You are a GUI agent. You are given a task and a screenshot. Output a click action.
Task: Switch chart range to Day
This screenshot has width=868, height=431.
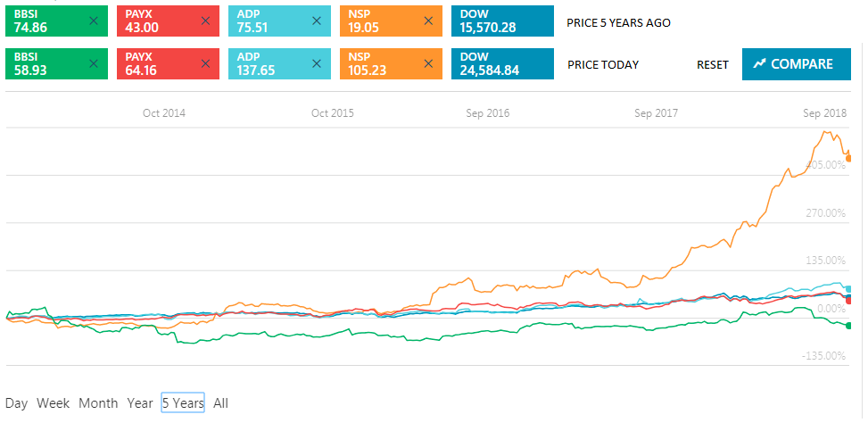pyautogui.click(x=16, y=403)
